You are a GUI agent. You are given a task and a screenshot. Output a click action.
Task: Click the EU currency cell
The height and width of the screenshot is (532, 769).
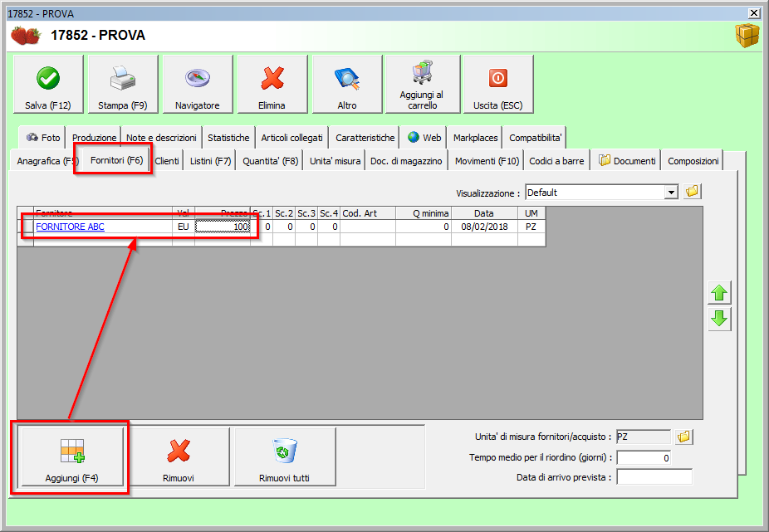coord(184,227)
